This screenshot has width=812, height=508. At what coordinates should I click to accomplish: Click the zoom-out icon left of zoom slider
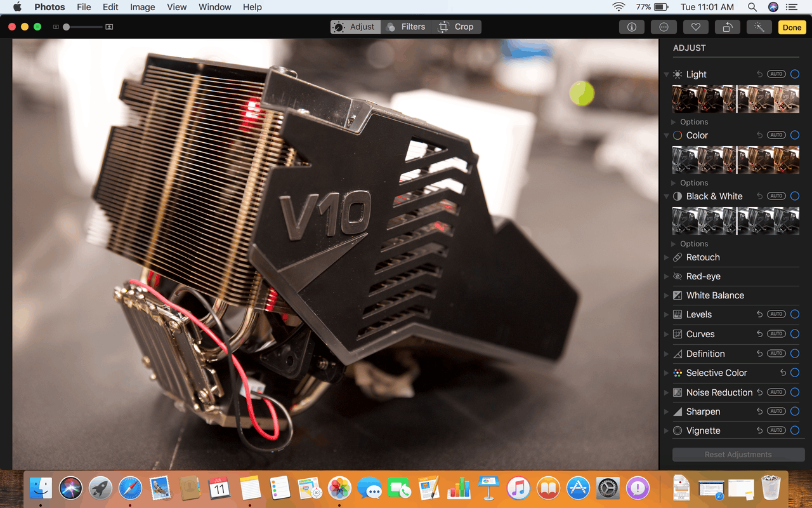coord(56,27)
